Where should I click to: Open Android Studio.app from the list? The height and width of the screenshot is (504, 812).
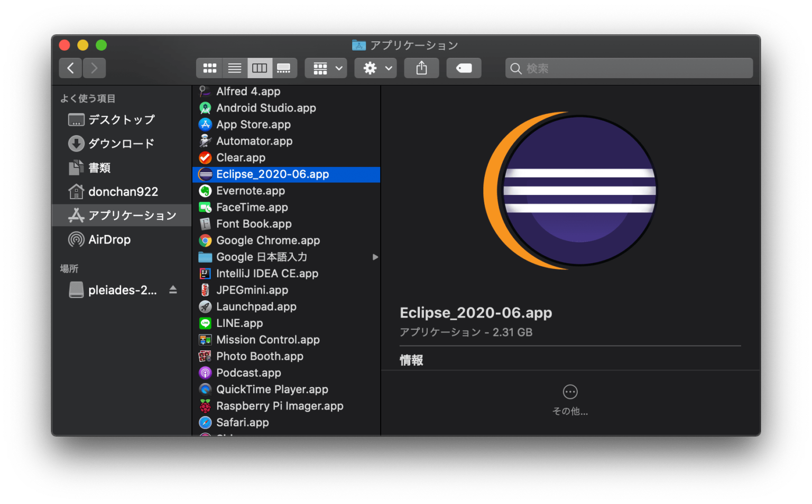coord(266,108)
